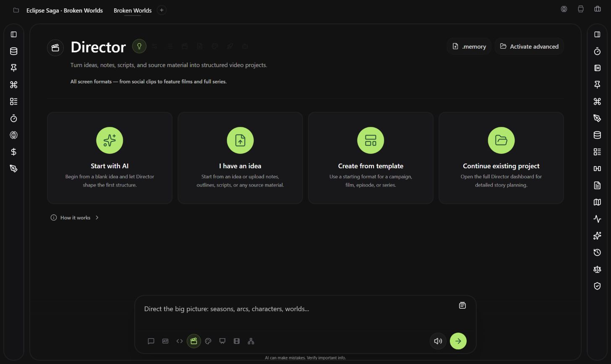
Task: Select the code brackets mode in prompt bar
Action: point(180,341)
